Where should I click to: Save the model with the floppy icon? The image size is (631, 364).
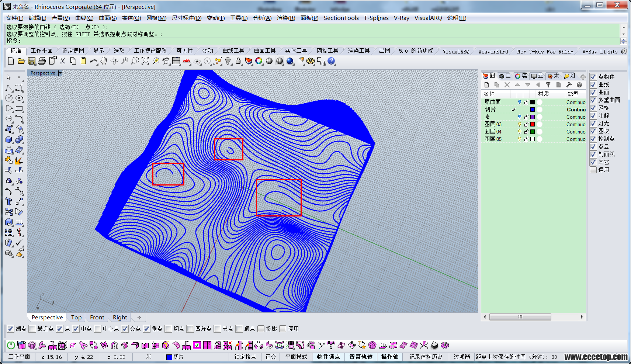click(32, 61)
